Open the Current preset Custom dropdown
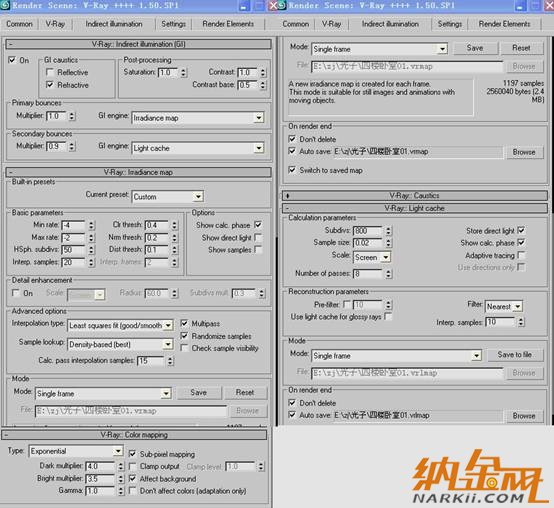 pyautogui.click(x=168, y=196)
